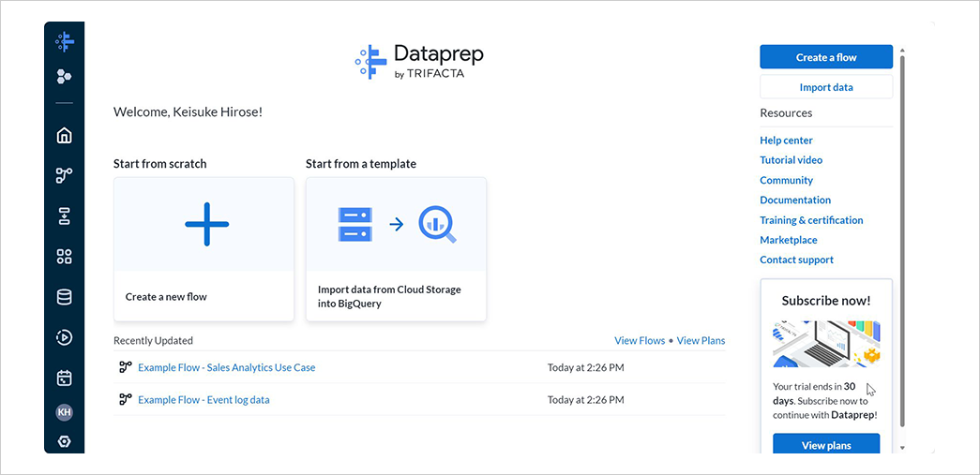
Task: Click the Welcome, Keisuke Hirose! heading
Action: point(188,112)
